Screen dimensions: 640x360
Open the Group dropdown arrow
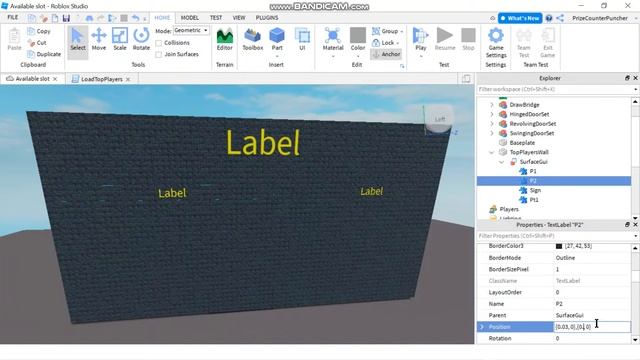pos(402,31)
